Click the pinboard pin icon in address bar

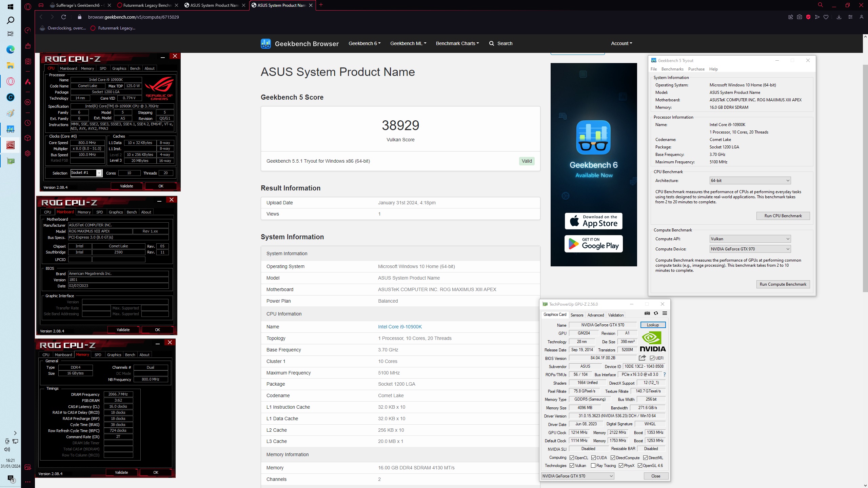791,17
